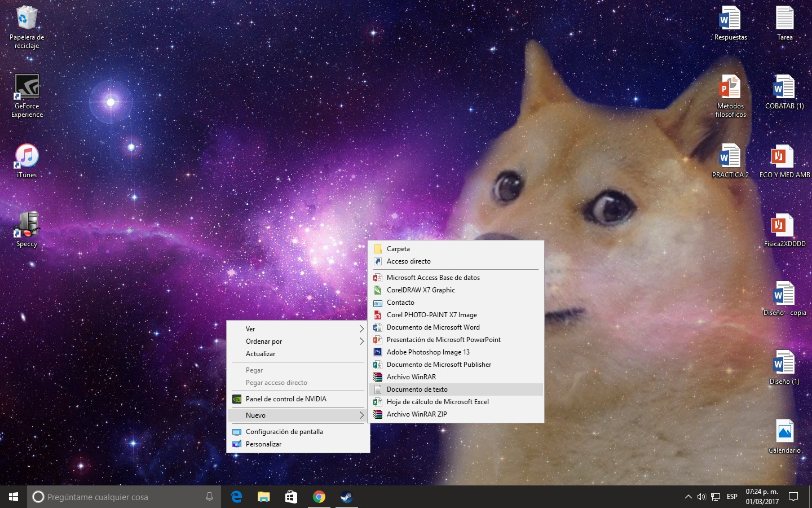Open the taskbar clock and calendar
The image size is (812, 508).
(762, 497)
